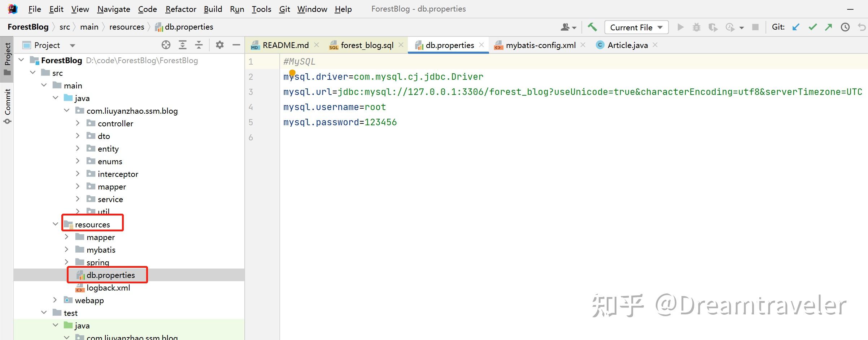This screenshot has height=340, width=868.
Task: Click Collapse All in Project panel
Action: (199, 45)
